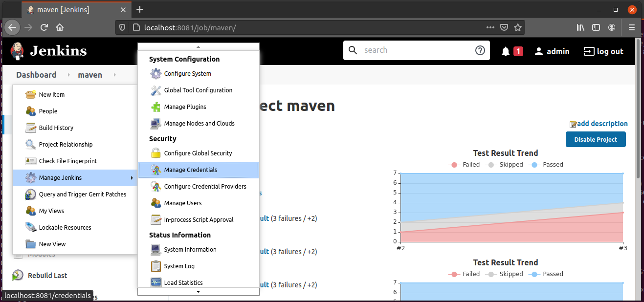Click the Manage Users icon
The height and width of the screenshot is (302, 644).
pos(156,203)
